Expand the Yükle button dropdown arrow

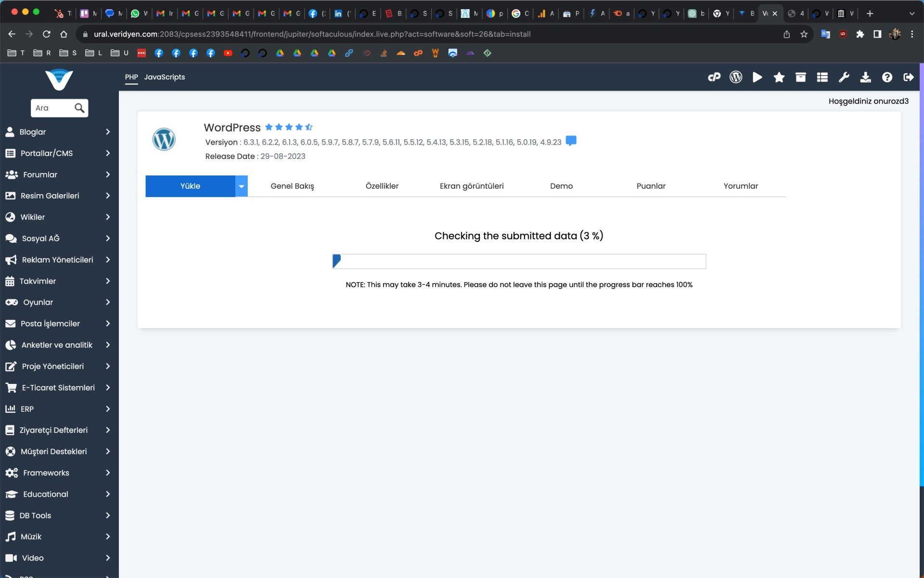pos(242,186)
